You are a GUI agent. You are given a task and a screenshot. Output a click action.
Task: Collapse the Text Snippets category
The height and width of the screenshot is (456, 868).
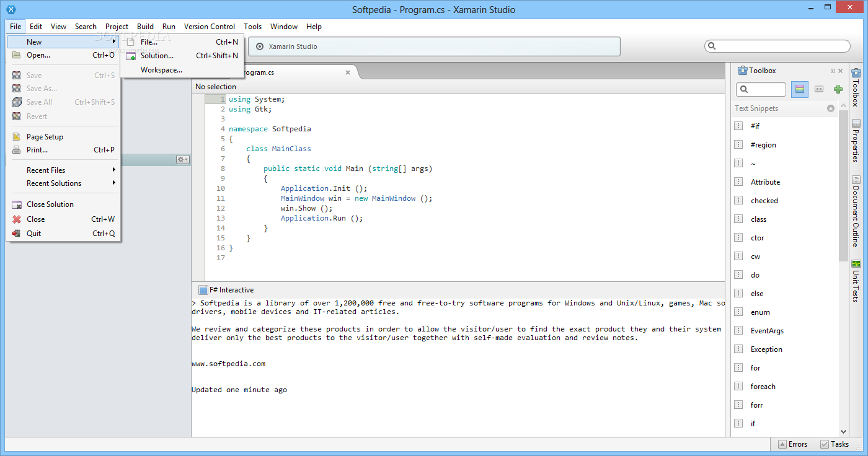pyautogui.click(x=831, y=108)
